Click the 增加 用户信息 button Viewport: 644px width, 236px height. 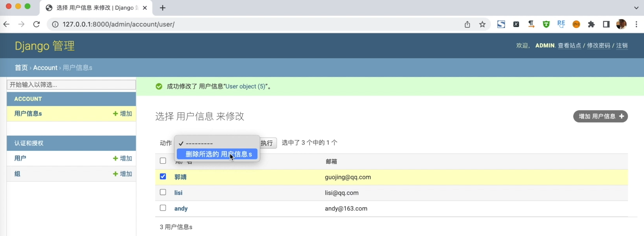[601, 116]
